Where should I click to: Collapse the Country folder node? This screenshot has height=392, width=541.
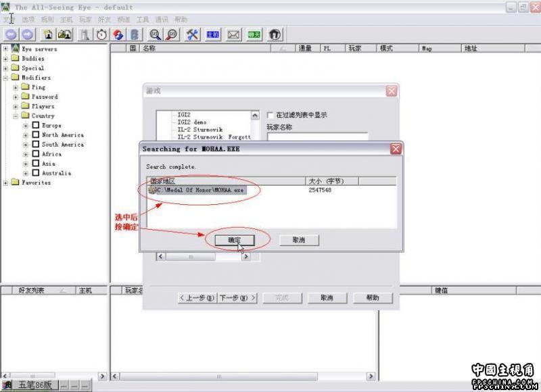coord(16,116)
